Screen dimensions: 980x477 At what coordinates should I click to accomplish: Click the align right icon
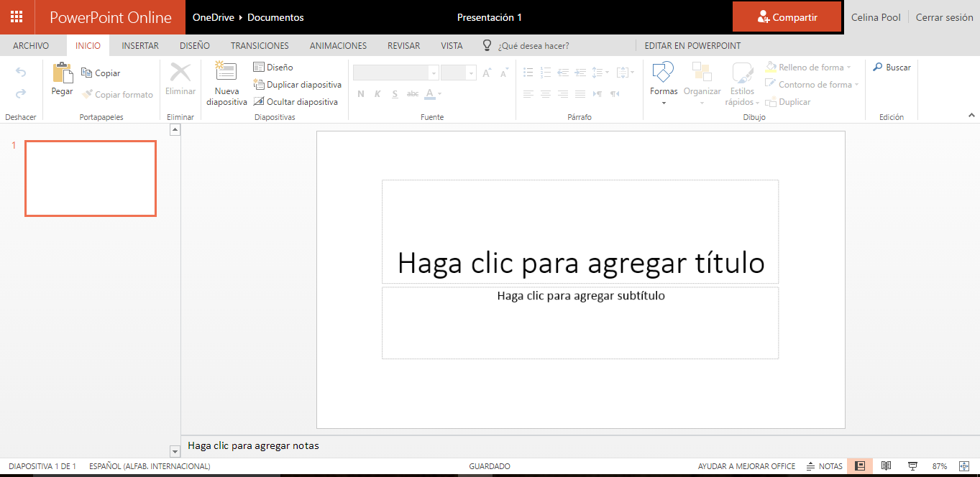(562, 94)
